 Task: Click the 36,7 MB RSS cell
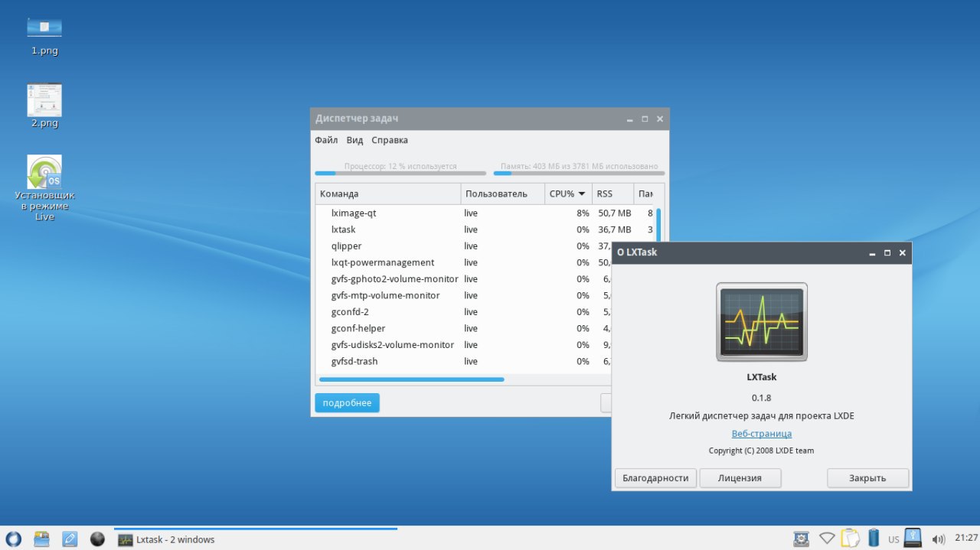pyautogui.click(x=615, y=229)
